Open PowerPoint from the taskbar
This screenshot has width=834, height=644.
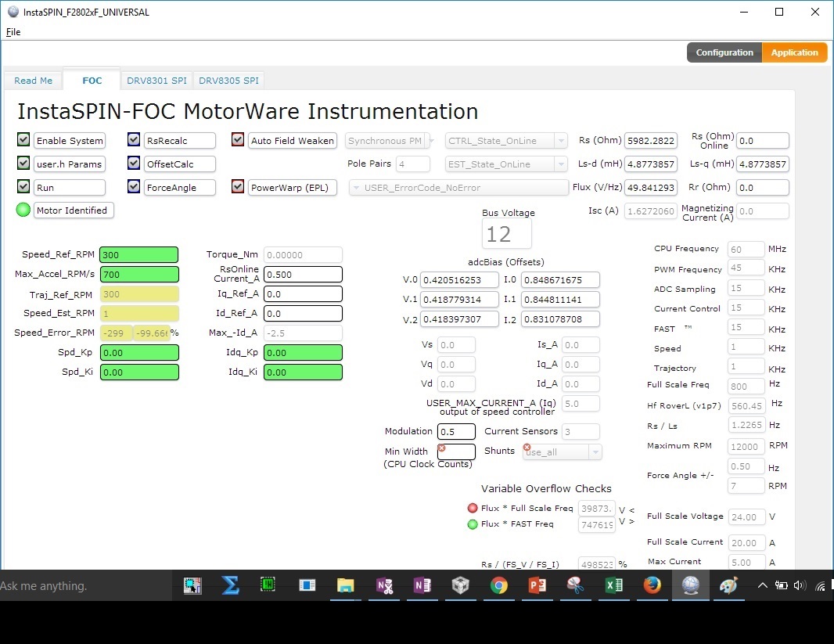[x=537, y=585]
